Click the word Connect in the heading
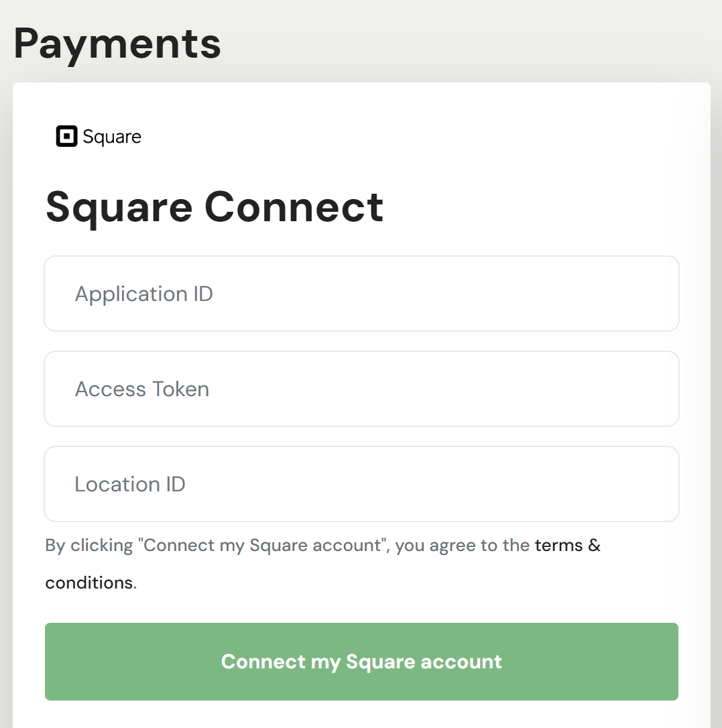The width and height of the screenshot is (722, 728). click(x=294, y=206)
